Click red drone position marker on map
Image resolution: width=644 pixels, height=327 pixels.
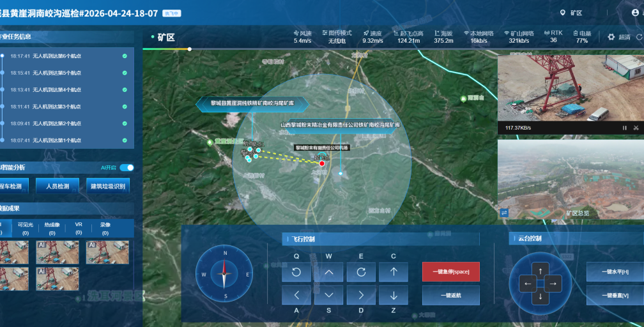coord(322,163)
